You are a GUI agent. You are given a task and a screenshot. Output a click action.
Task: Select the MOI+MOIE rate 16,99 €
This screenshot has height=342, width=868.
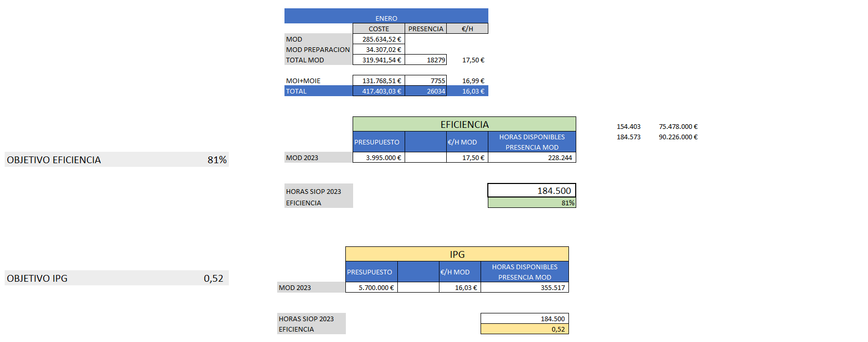pyautogui.click(x=467, y=81)
